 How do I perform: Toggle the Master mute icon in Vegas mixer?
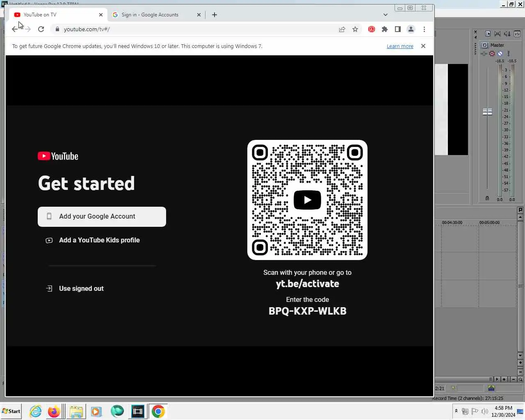coord(500,53)
